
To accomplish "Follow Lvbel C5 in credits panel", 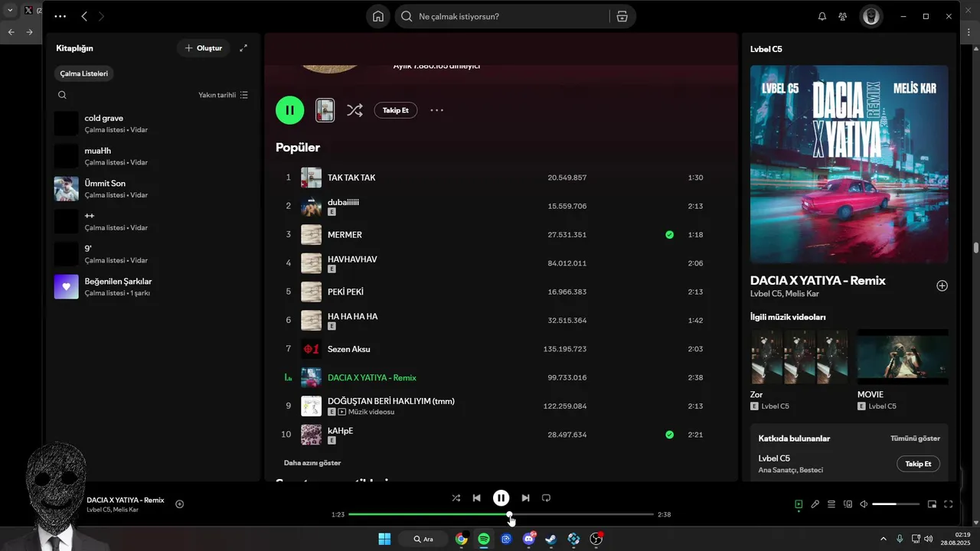I will [918, 464].
